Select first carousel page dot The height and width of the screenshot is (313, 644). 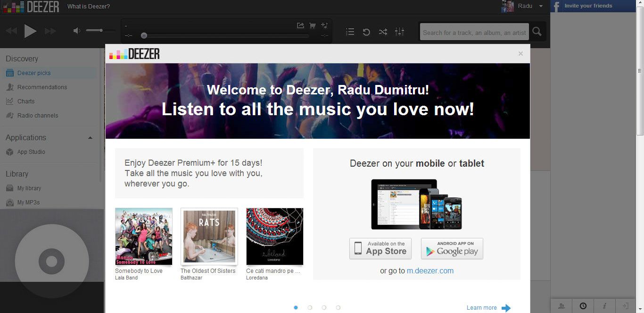tap(296, 307)
